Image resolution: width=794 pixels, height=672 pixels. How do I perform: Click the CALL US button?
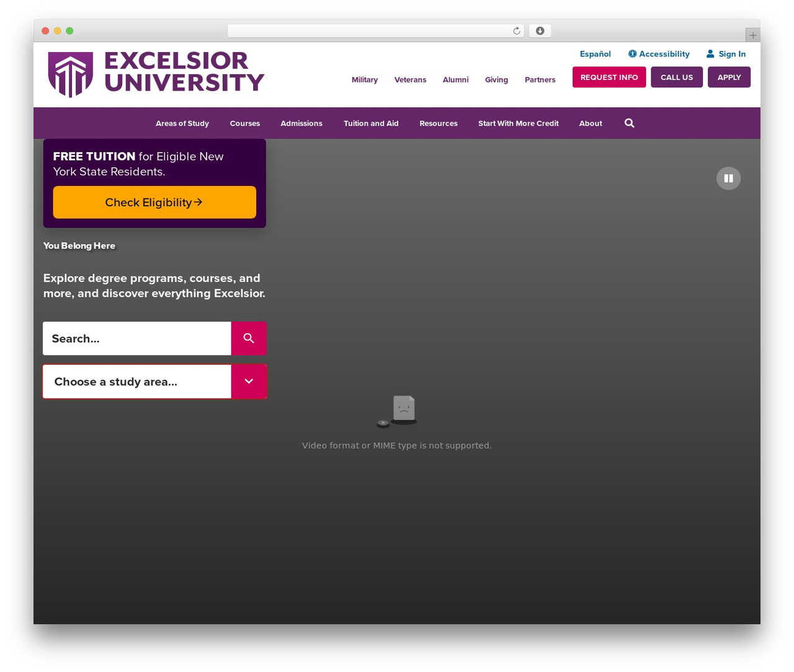(677, 77)
